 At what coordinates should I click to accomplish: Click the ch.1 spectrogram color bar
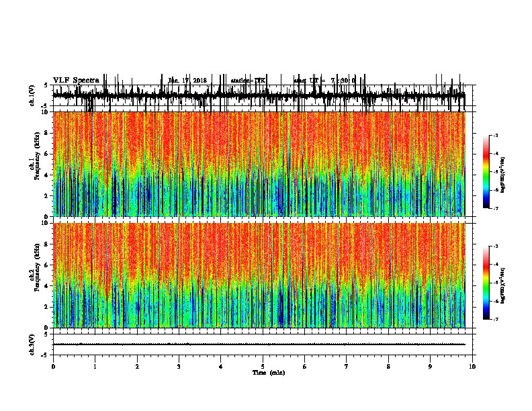pos(486,172)
